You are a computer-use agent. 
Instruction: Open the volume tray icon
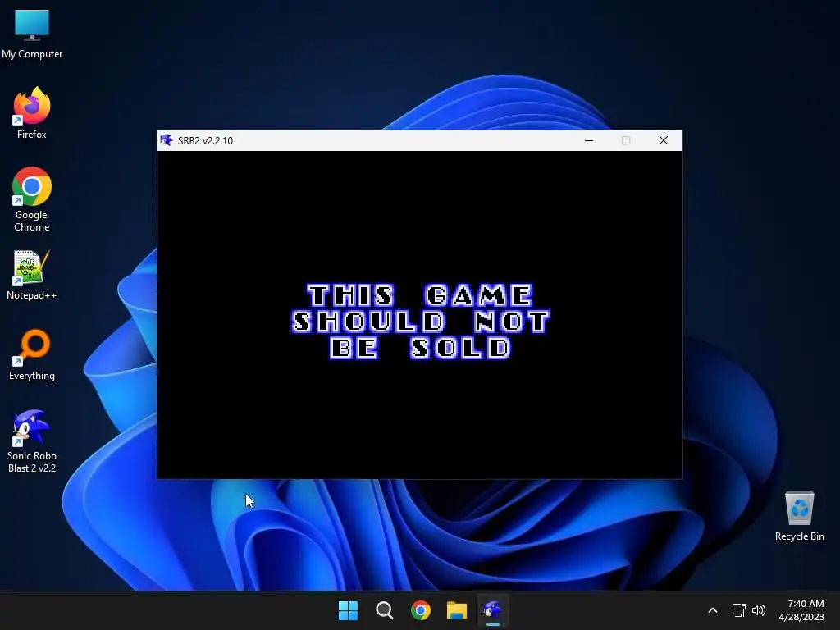click(x=759, y=610)
